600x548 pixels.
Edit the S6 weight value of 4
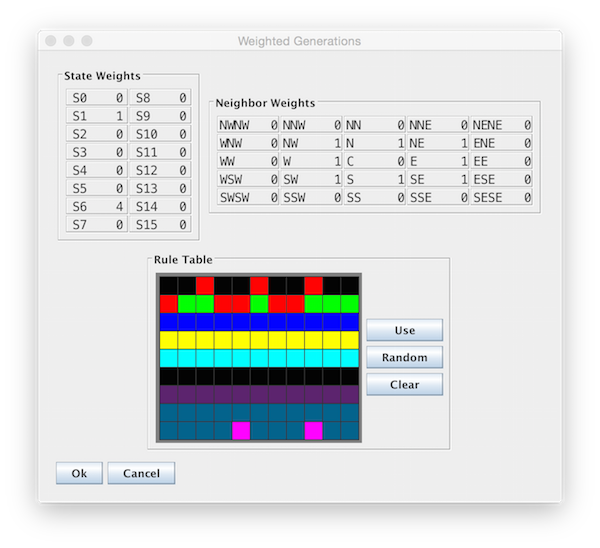click(96, 206)
